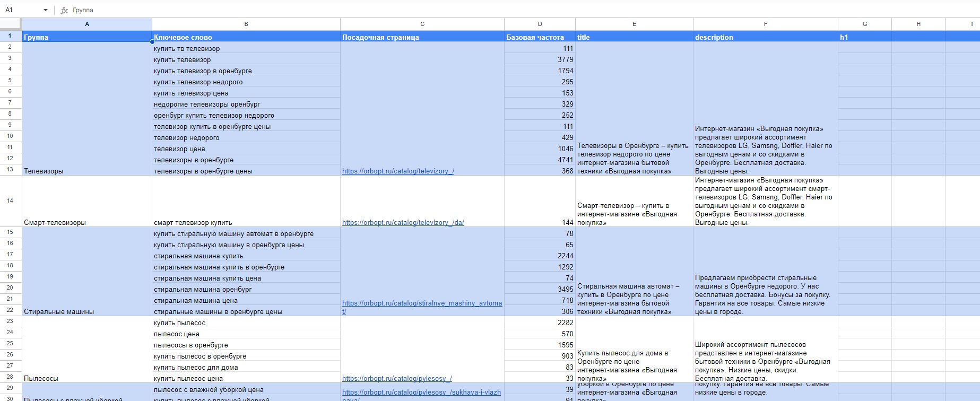Select the Смарт-телевизоры group cell
The image size is (980, 401).
click(x=87, y=202)
